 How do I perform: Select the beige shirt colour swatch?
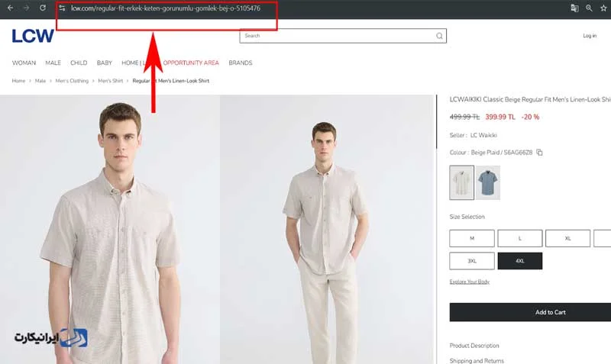[462, 182]
